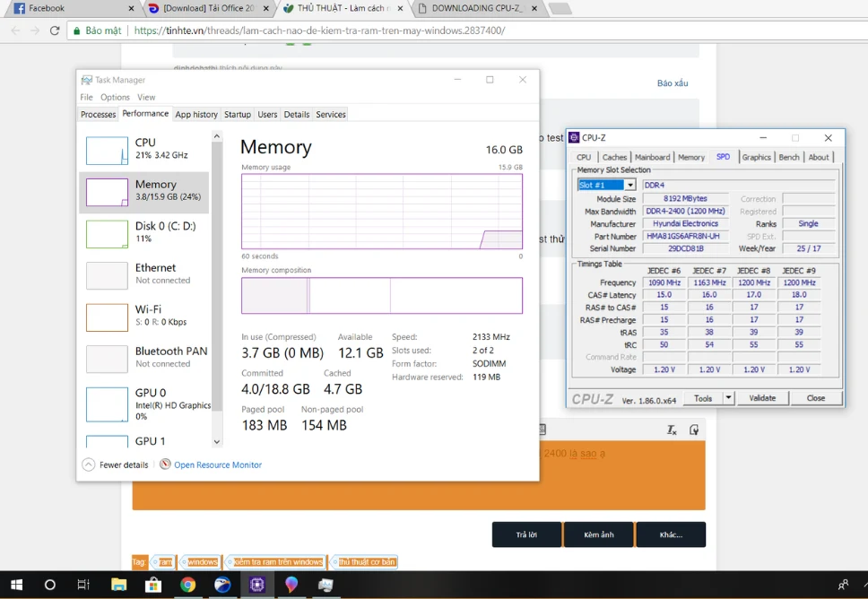The image size is (868, 599).
Task: Click the Memory usage graph
Action: (382, 212)
